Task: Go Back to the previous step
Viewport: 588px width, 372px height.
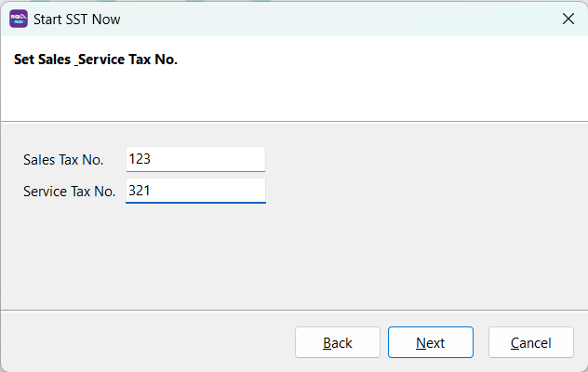Action: (338, 342)
